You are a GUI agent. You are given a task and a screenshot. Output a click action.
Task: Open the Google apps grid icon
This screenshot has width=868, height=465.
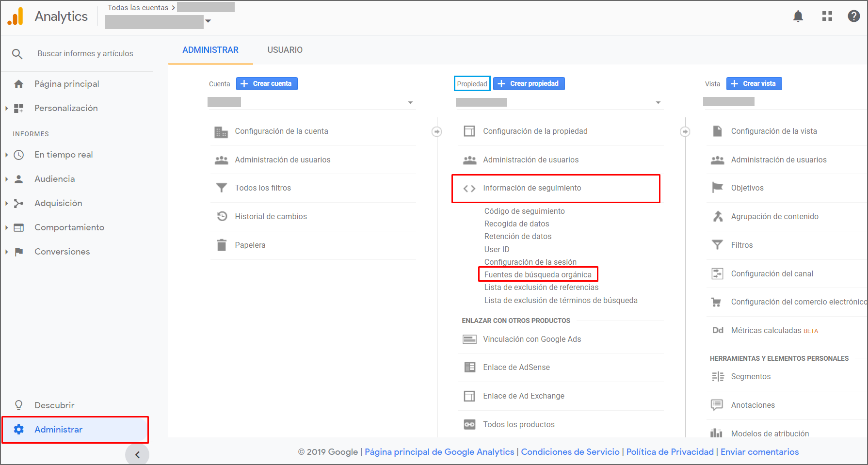point(827,16)
